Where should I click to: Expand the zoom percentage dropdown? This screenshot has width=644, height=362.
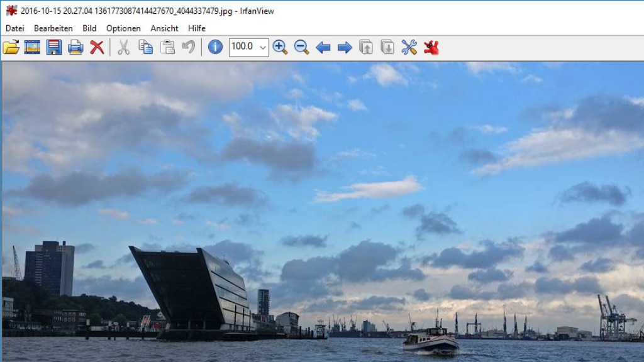click(262, 47)
